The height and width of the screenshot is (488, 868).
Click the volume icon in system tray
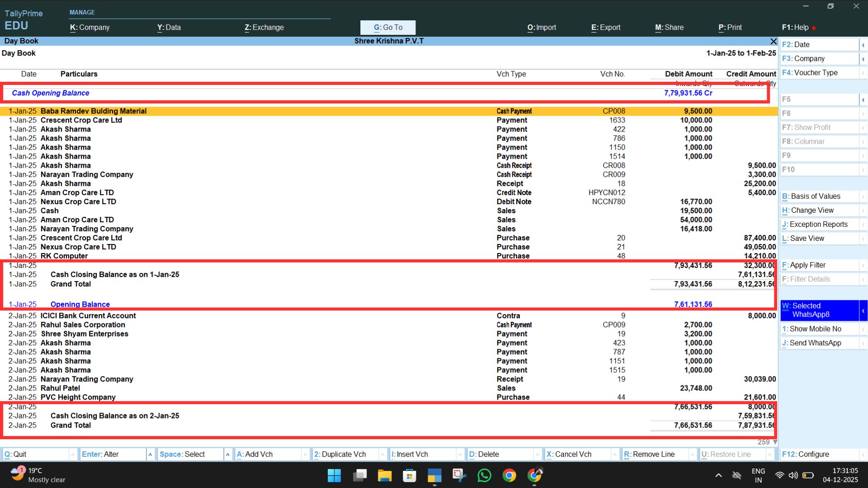click(793, 475)
